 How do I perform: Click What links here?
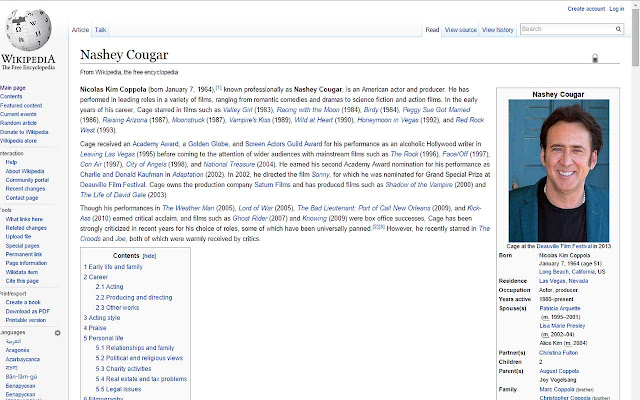point(24,219)
